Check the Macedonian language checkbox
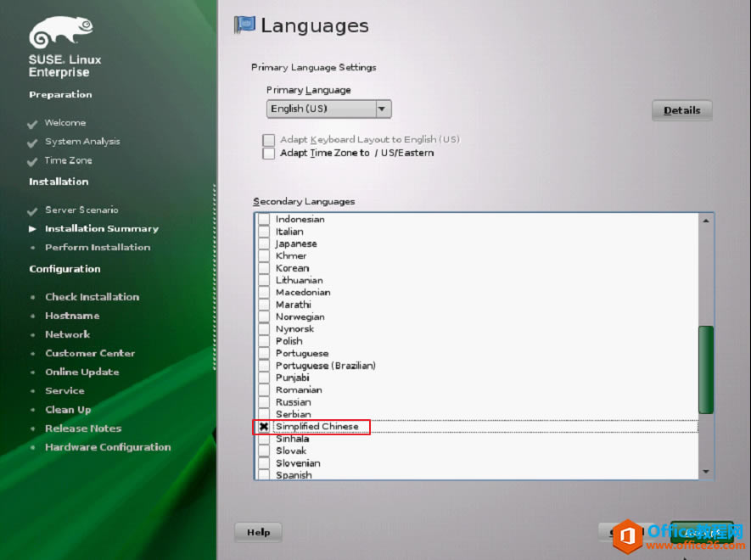The width and height of the screenshot is (751, 560). coord(264,292)
